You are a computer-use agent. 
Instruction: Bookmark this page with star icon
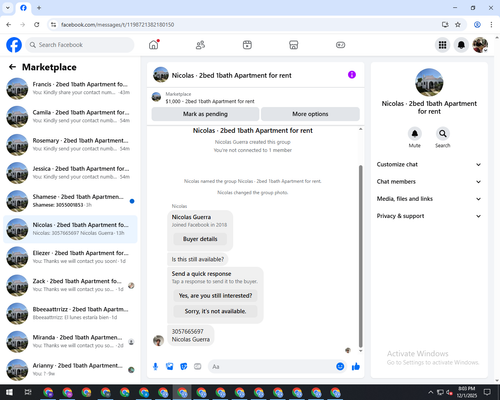click(458, 25)
